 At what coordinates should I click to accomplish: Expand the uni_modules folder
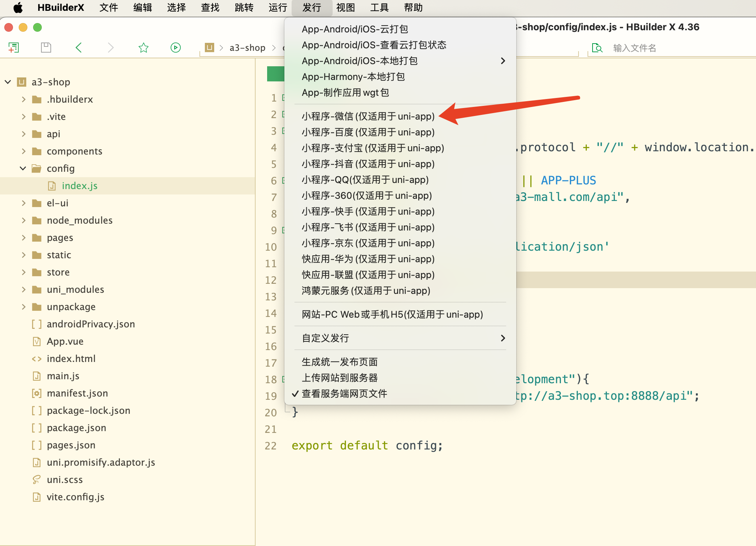pos(24,290)
